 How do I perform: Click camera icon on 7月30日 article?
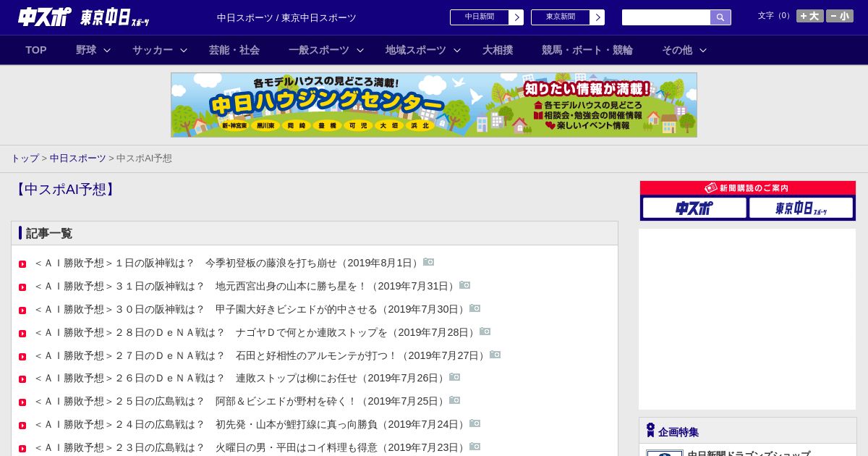475,308
